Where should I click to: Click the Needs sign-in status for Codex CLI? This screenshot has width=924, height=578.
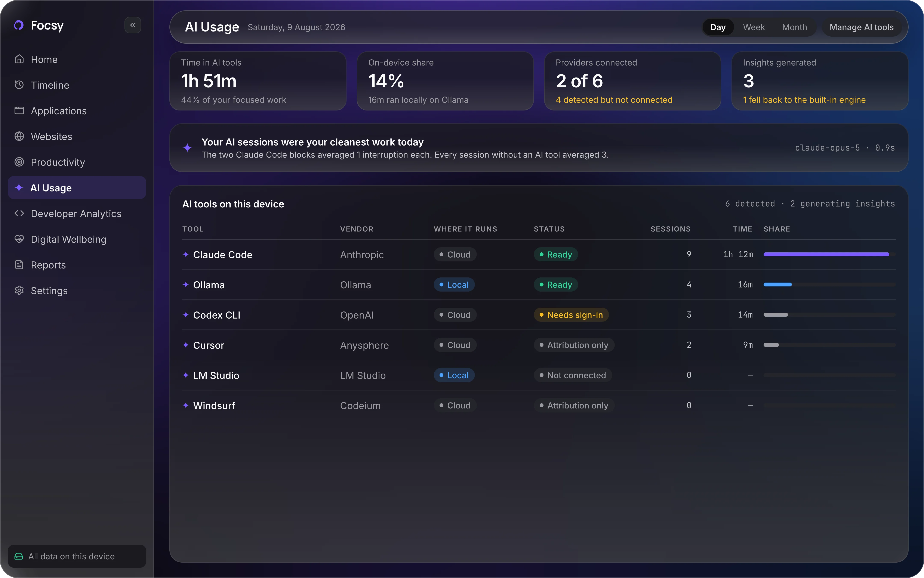click(x=571, y=315)
